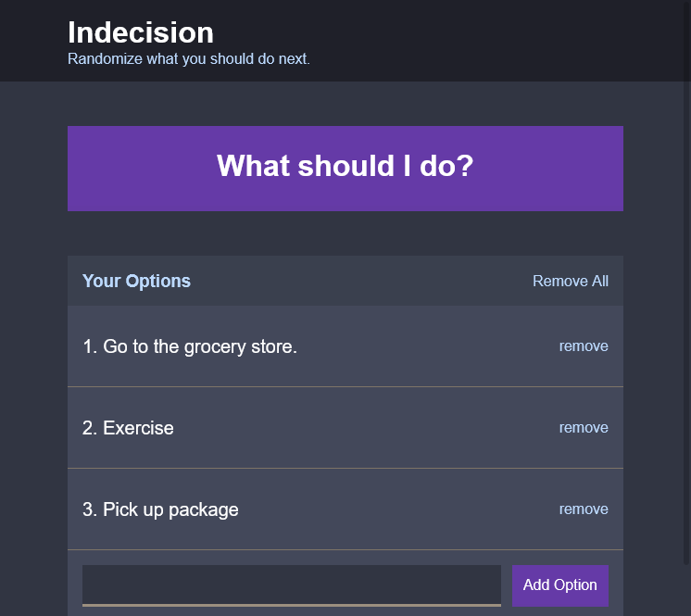This screenshot has height=616, width=691.
Task: Click the number 1 list marker
Action: pos(90,346)
